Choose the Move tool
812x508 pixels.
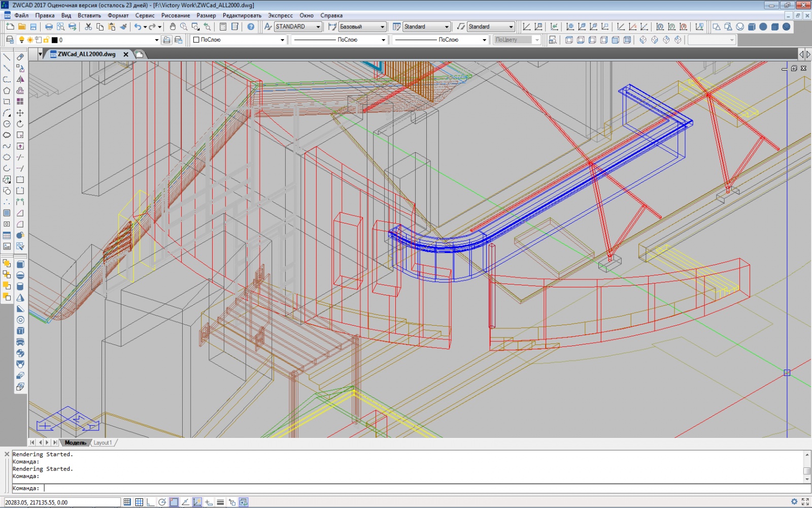20,113
